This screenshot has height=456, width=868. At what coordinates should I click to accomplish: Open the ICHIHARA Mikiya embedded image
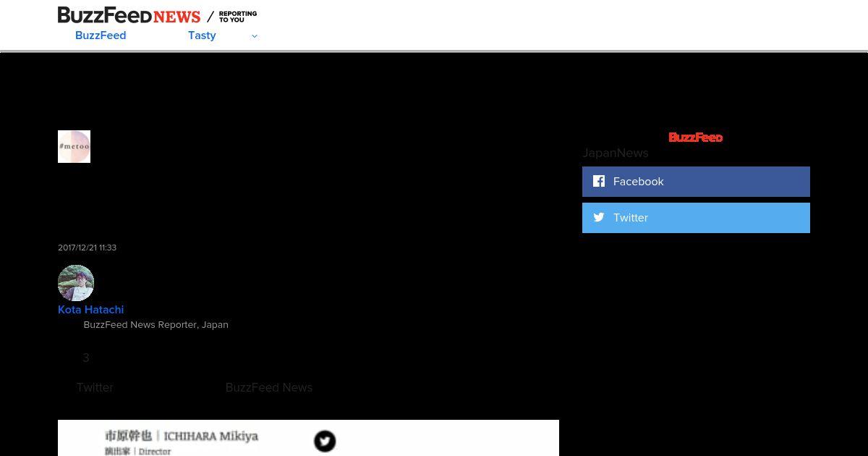pyautogui.click(x=308, y=438)
